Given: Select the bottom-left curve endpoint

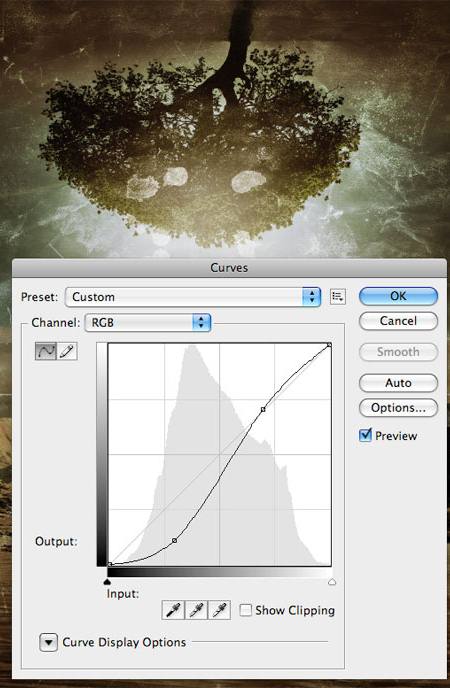Looking at the screenshot, I should pyautogui.click(x=110, y=564).
